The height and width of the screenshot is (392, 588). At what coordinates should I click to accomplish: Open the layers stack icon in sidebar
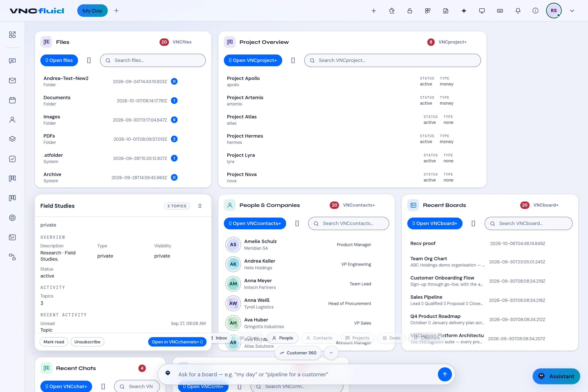point(12,139)
